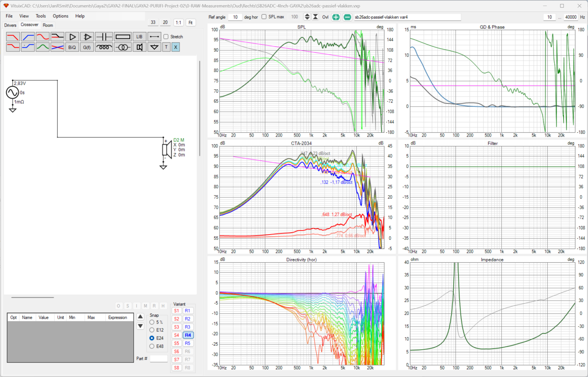588x377 pixels.
Task: Click the Ref angle value field
Action: [x=235, y=17]
